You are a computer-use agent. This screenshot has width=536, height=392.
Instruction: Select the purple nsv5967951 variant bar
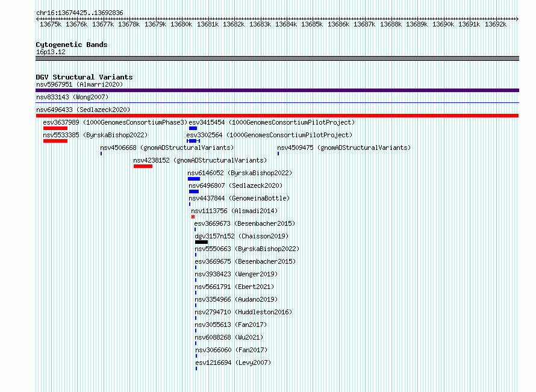[277, 90]
